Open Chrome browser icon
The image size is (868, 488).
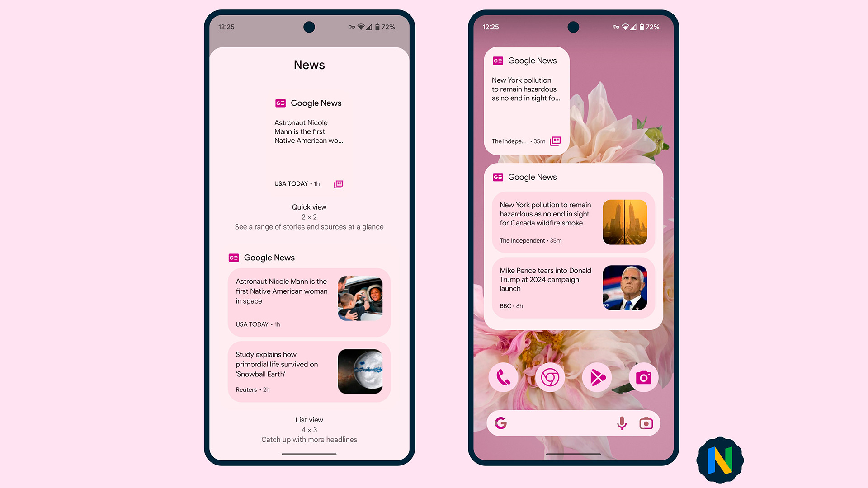pyautogui.click(x=550, y=377)
